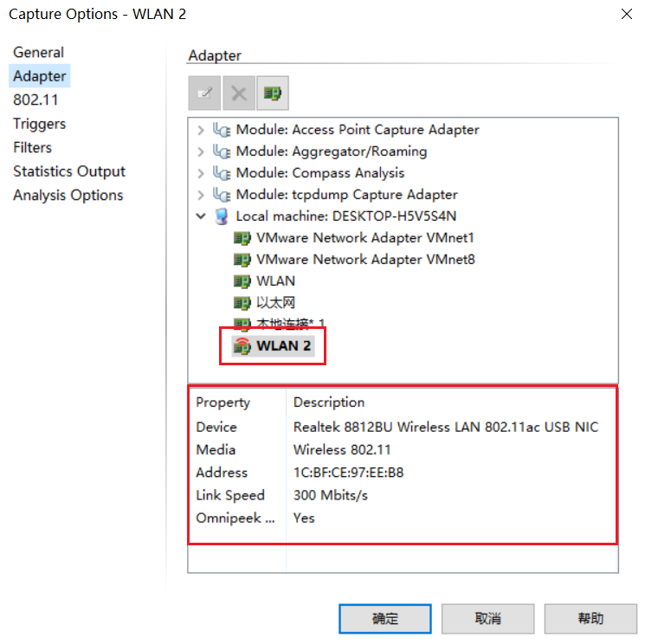The image size is (645, 644).
Task: Click the Link Speed property label
Action: 230,495
